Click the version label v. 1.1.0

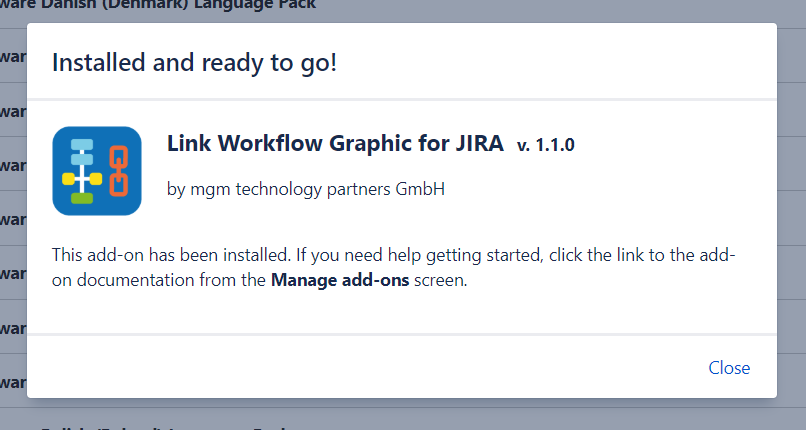point(546,146)
